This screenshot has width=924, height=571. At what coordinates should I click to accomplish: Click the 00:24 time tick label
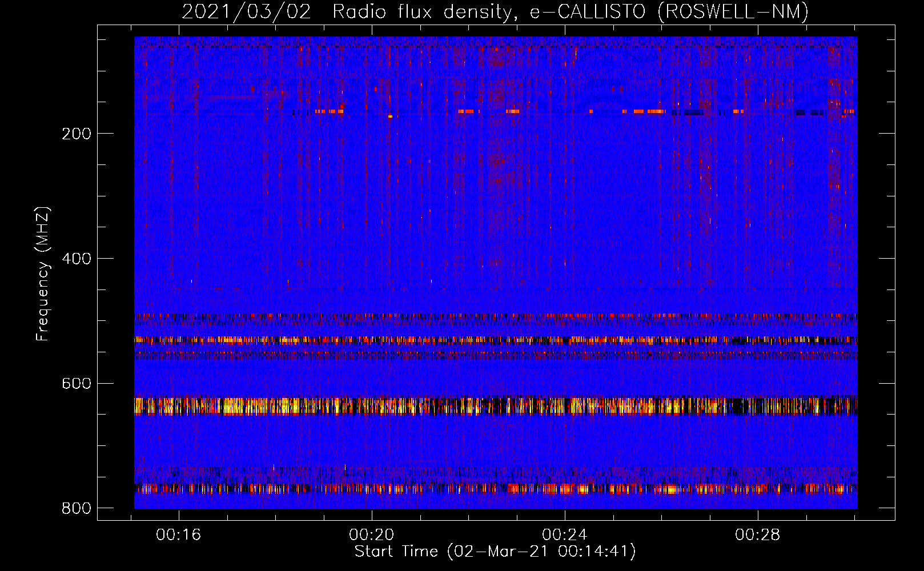click(565, 535)
